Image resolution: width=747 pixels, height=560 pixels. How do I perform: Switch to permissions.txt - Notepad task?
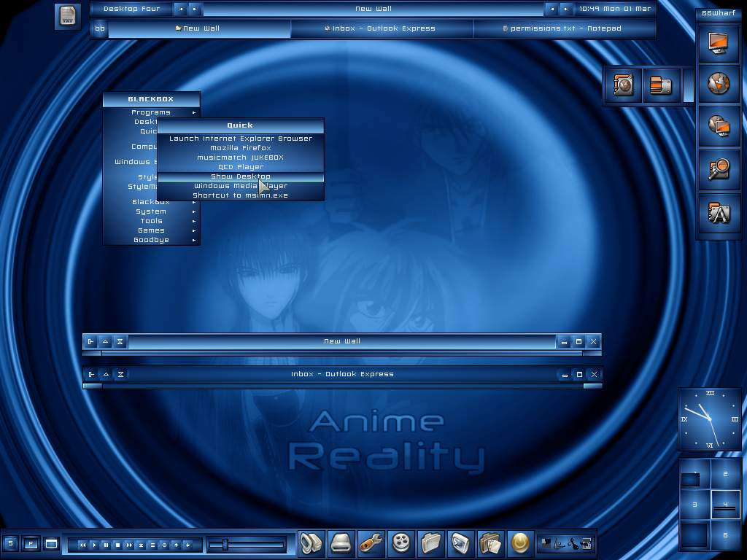[x=564, y=28]
